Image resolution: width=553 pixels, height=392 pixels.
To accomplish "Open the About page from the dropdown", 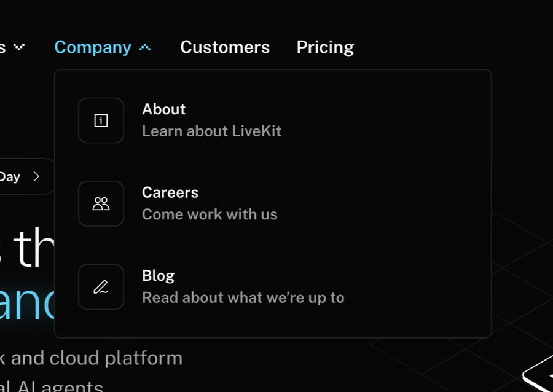I will (163, 109).
